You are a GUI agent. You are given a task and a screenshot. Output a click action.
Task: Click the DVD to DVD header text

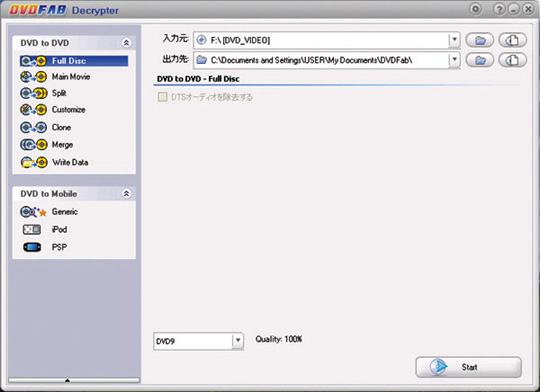tap(45, 43)
